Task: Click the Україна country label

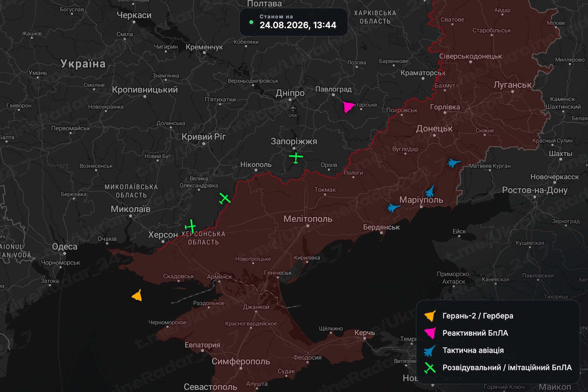Action: 83,64
